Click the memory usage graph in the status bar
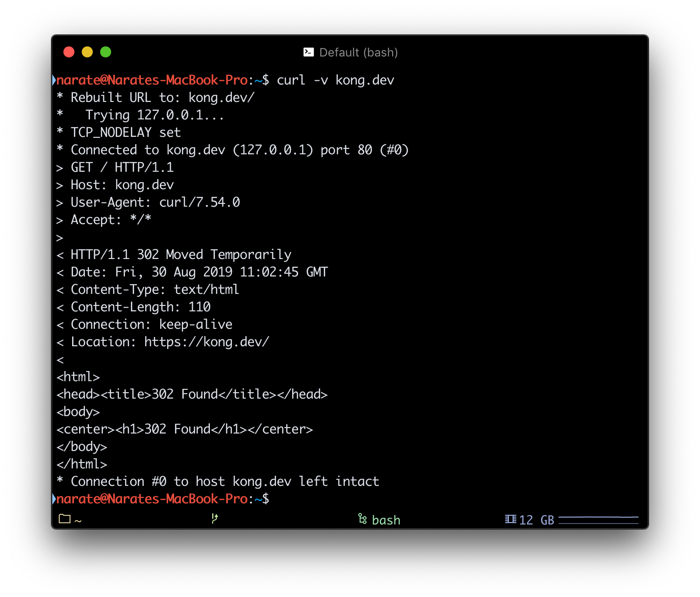Viewport: 700px width, 597px height. pyautogui.click(x=598, y=519)
